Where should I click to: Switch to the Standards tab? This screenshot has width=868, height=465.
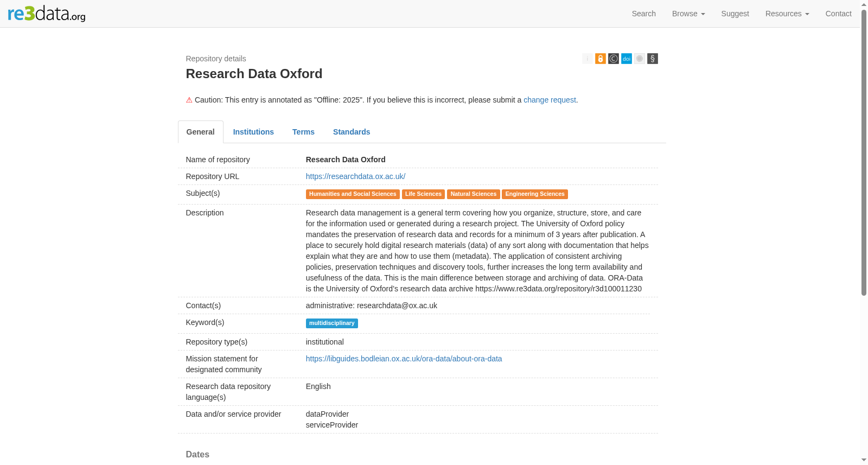[352, 132]
